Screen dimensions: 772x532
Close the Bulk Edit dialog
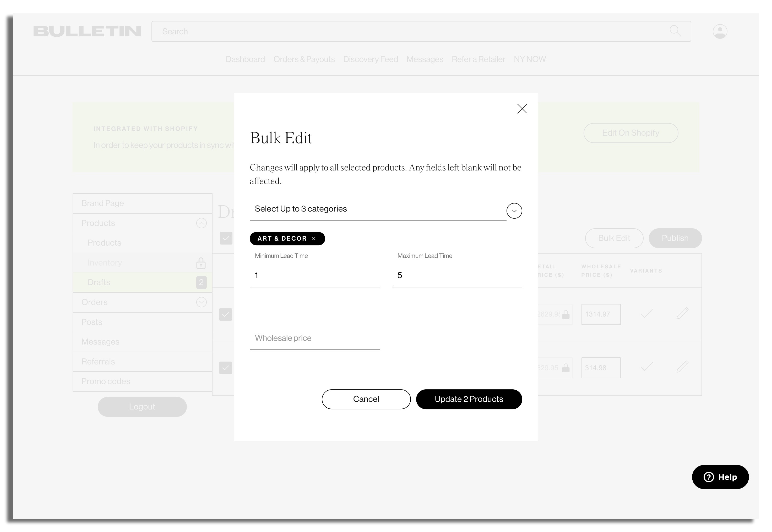(x=522, y=109)
